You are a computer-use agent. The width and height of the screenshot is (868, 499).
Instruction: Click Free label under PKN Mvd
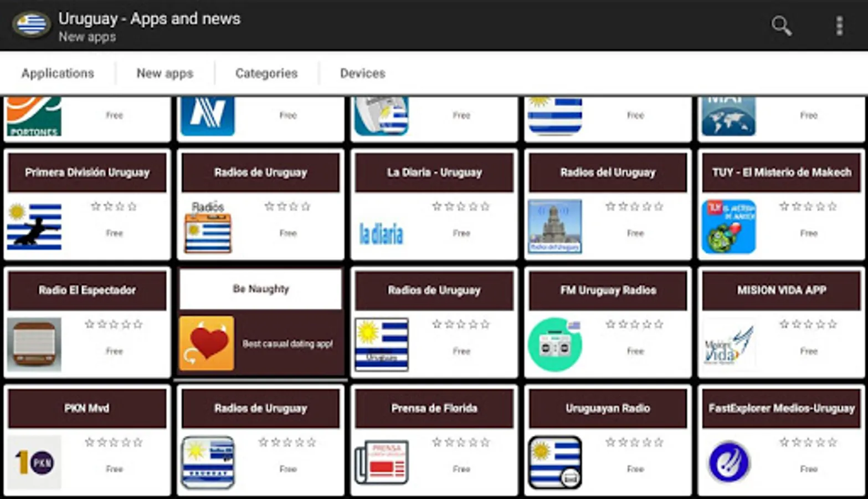point(115,469)
